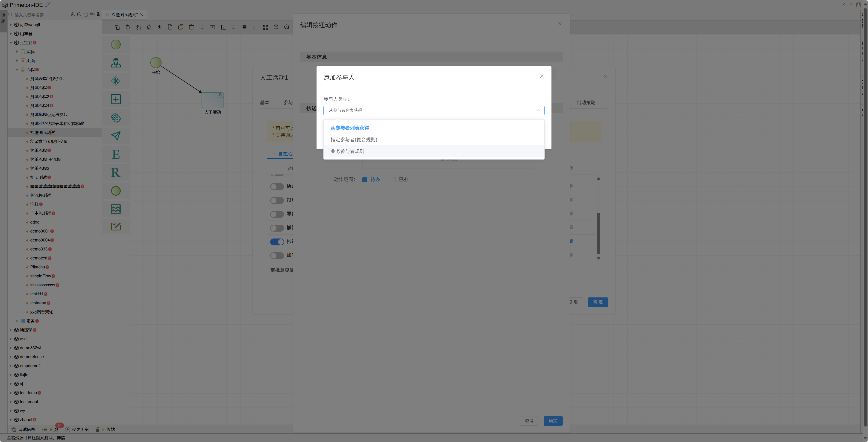Click the broom clear canvas icon
868x442 pixels.
coord(149,27)
